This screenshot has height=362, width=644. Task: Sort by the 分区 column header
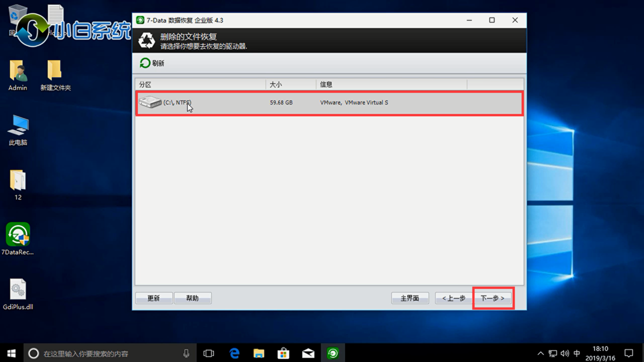(x=200, y=84)
